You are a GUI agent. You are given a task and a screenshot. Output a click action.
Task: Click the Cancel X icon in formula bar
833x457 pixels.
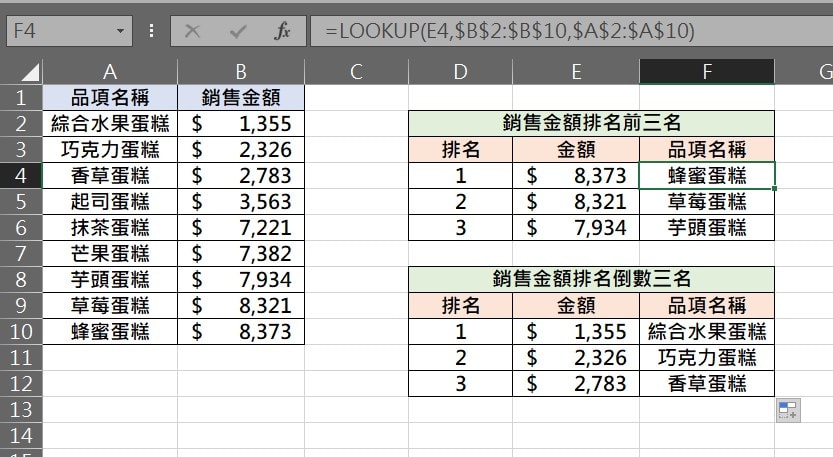pyautogui.click(x=192, y=31)
